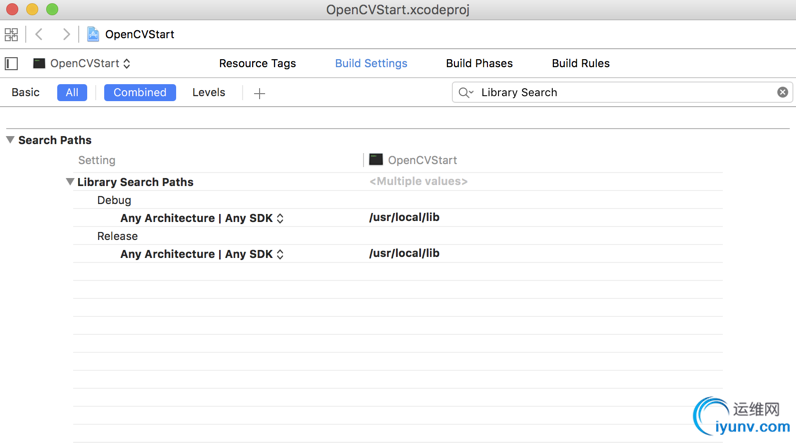Open the OpenCVStart target selector popup

[82, 63]
